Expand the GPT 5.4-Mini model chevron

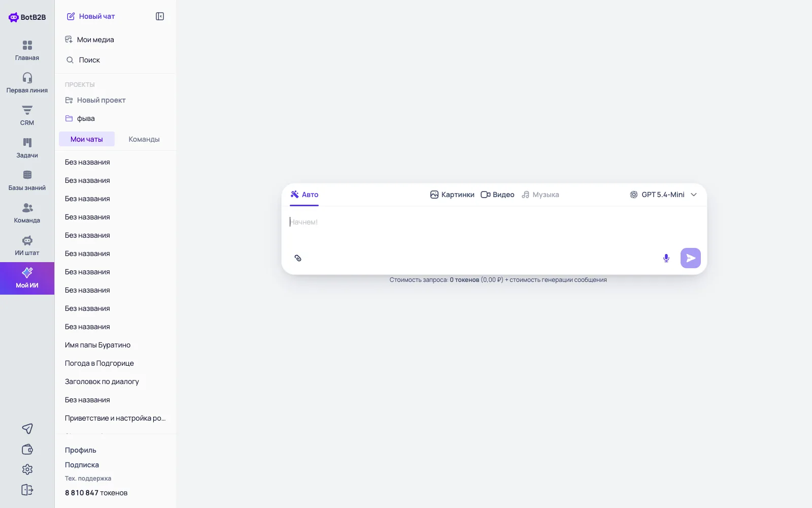pyautogui.click(x=694, y=195)
